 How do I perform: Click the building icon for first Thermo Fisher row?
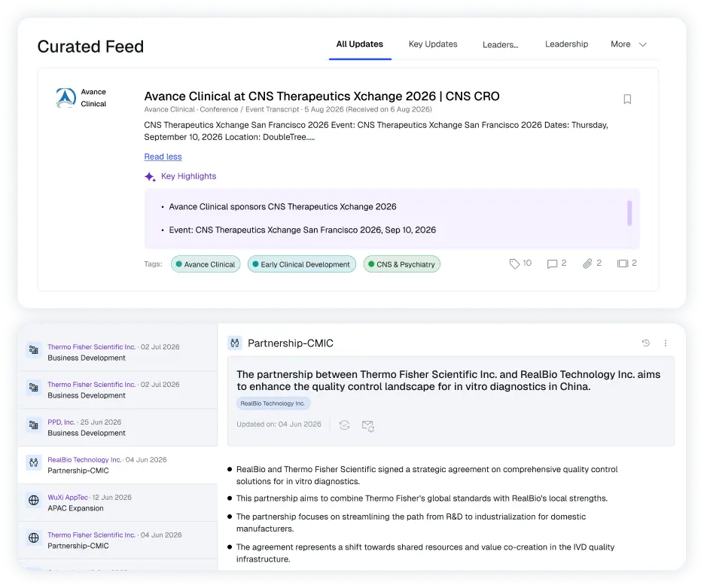tap(34, 349)
